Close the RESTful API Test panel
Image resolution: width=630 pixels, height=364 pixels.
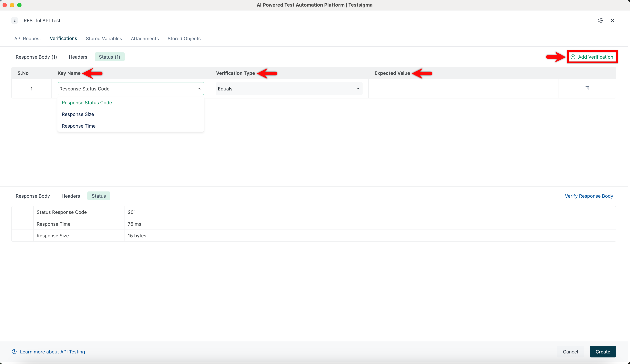(x=612, y=20)
